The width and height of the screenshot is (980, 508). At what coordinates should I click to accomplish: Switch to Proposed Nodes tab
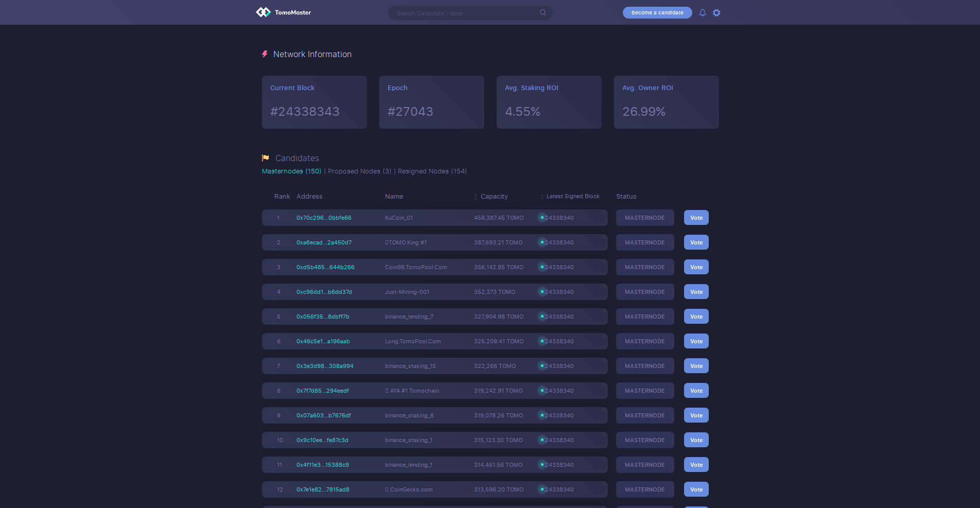[x=359, y=171]
